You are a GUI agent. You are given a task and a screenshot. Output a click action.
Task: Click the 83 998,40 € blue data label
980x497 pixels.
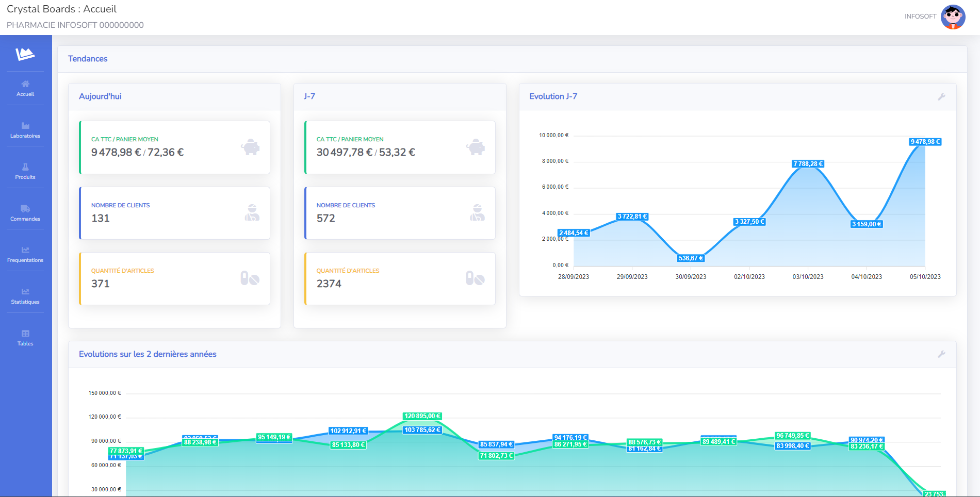[x=793, y=446]
